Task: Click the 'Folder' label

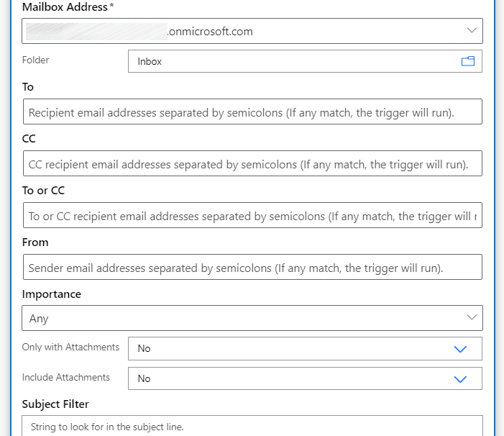Action: [35, 60]
